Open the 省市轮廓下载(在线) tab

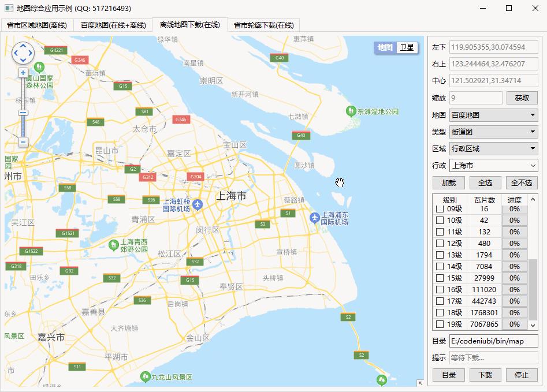pyautogui.click(x=263, y=25)
